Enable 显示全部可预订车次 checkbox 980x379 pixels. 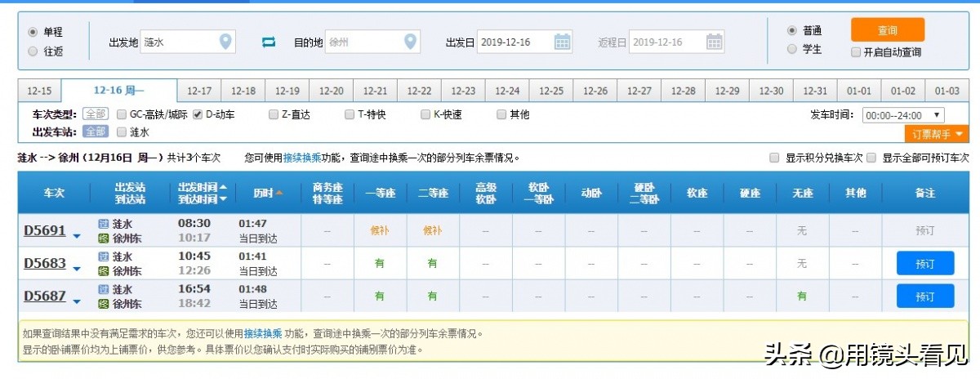(871, 158)
